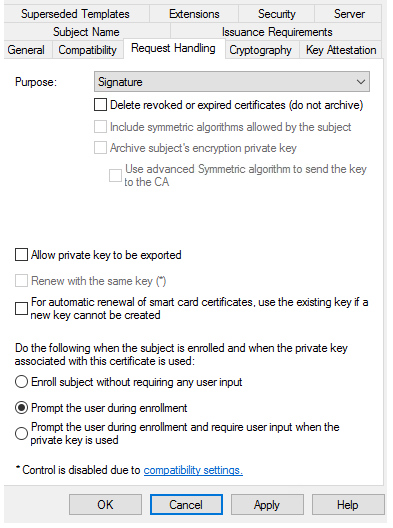Click the Cancel button

pyautogui.click(x=186, y=504)
